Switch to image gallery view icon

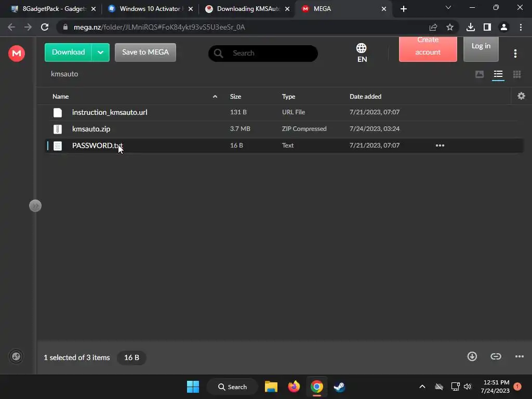pyautogui.click(x=480, y=74)
